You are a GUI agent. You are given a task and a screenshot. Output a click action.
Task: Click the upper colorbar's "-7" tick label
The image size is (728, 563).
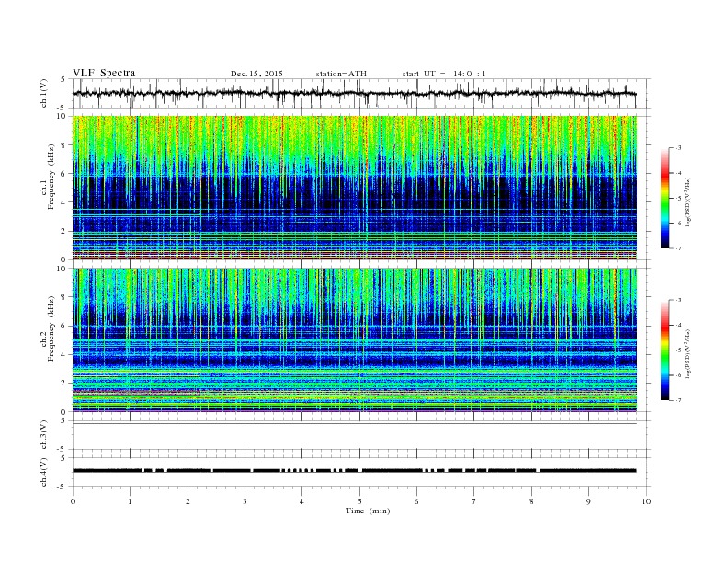coord(678,248)
